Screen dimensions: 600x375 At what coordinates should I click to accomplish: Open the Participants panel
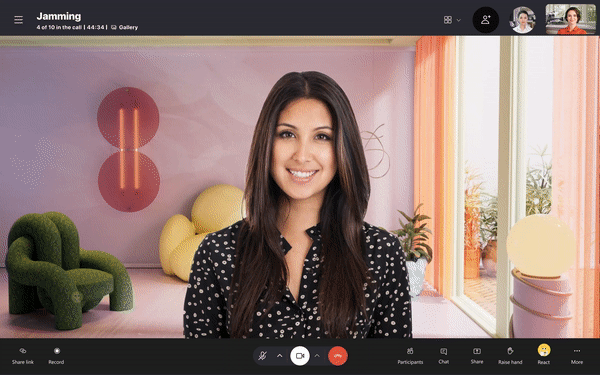[410, 356]
